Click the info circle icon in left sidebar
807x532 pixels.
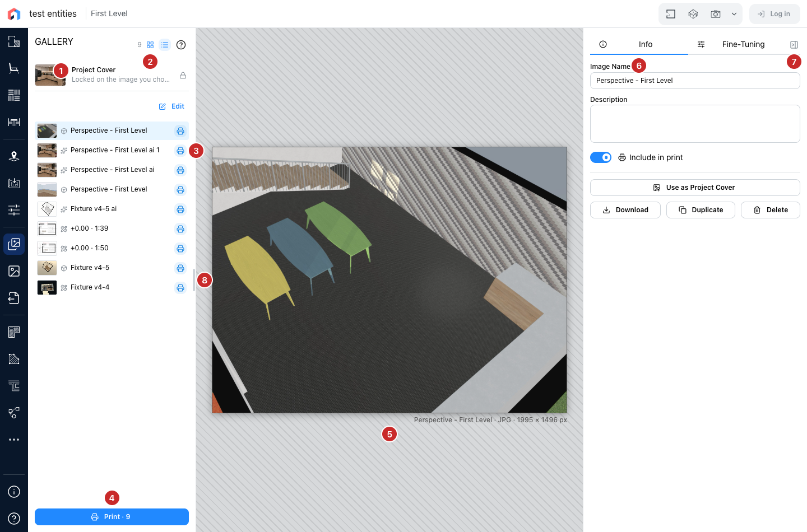click(x=14, y=492)
